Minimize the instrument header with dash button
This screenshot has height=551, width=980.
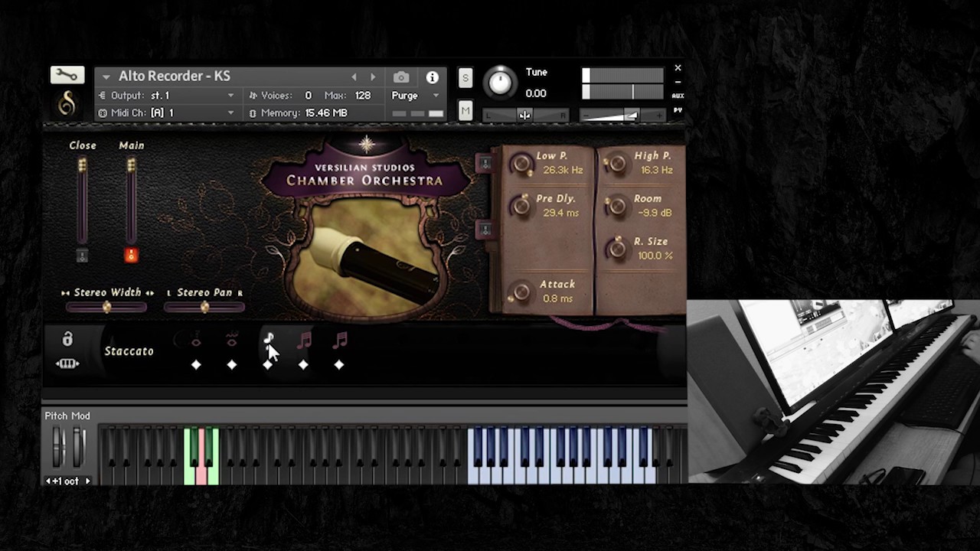coord(678,82)
